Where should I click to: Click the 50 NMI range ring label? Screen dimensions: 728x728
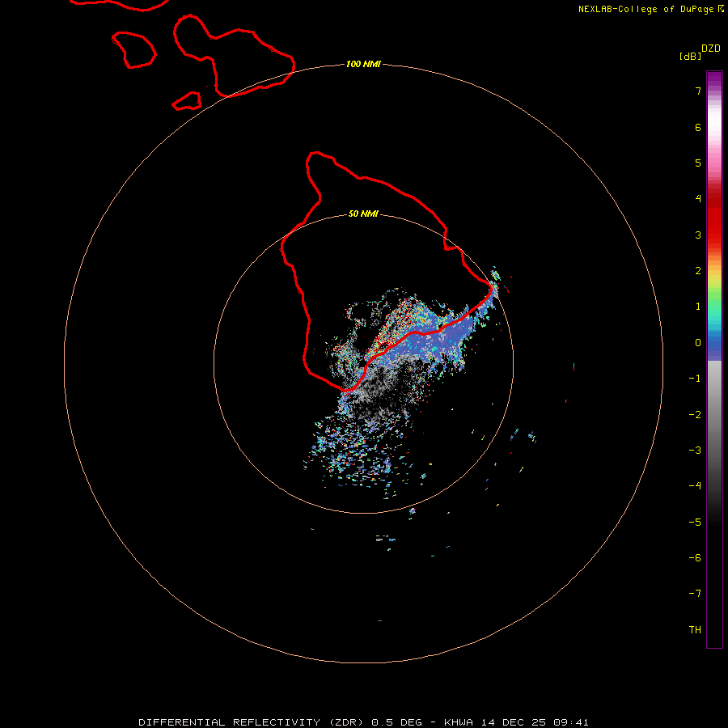(363, 214)
